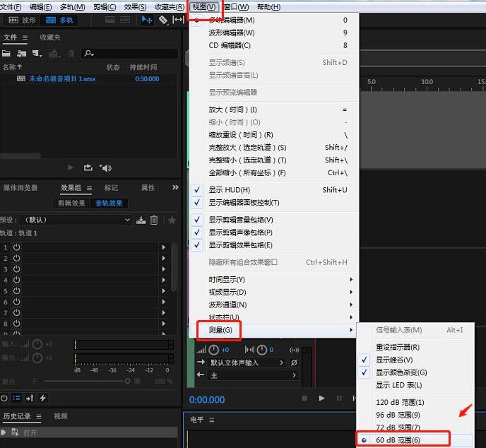
Task: Select the Move tool in toolbar
Action: (x=147, y=20)
